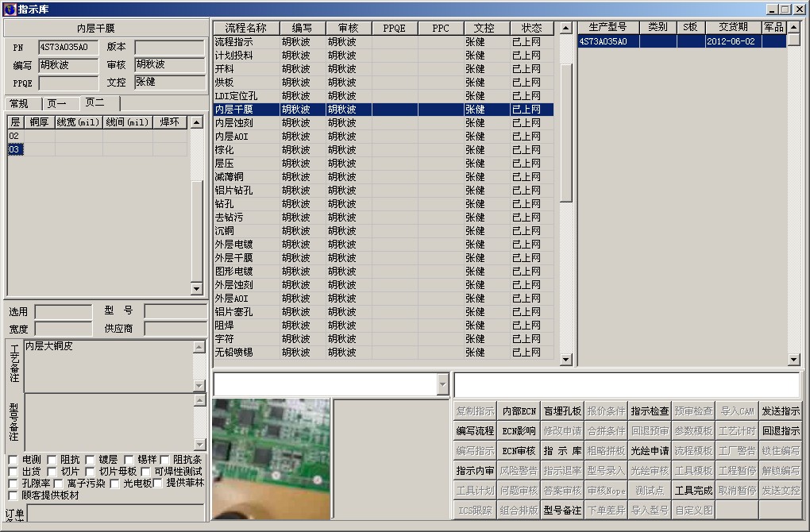Click the 交货期 column header

(x=733, y=27)
